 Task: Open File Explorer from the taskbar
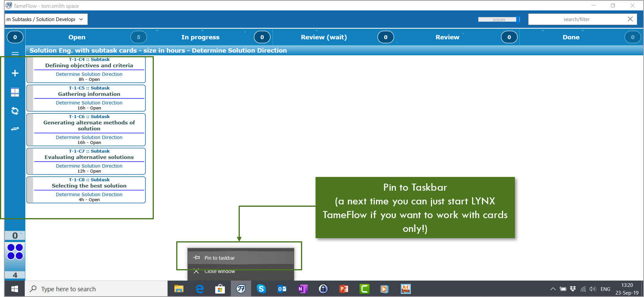[x=179, y=289]
